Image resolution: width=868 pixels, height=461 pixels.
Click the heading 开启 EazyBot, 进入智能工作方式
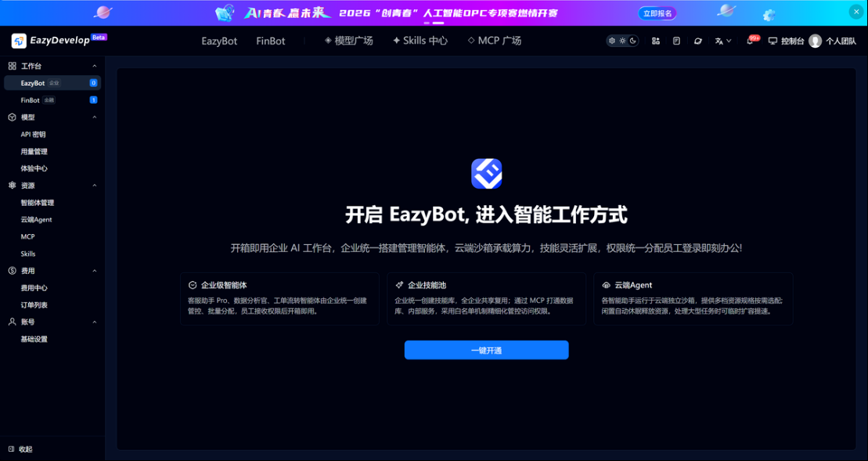coord(486,214)
